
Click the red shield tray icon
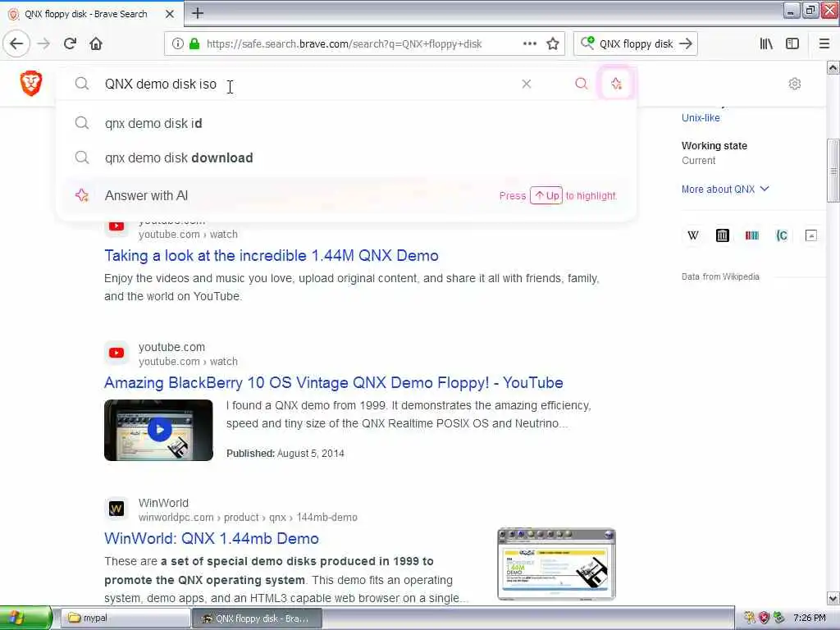(764, 619)
